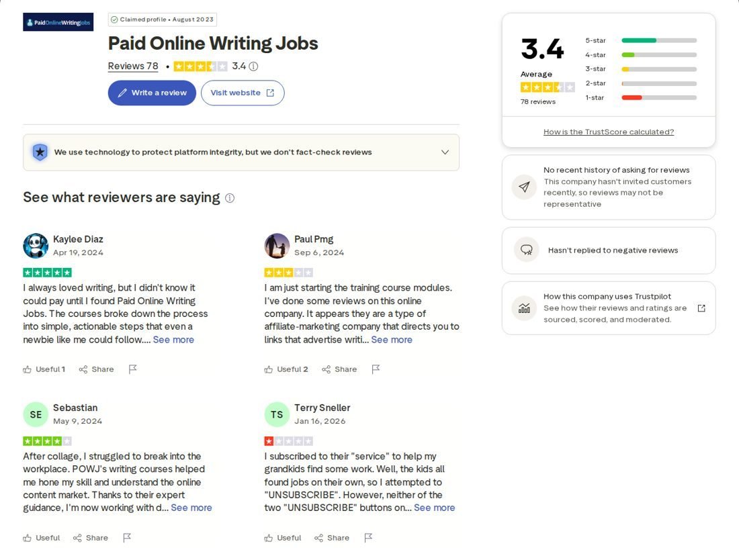Click the one-star rating on Terry Sneller's review
739x560 pixels.
288,441
